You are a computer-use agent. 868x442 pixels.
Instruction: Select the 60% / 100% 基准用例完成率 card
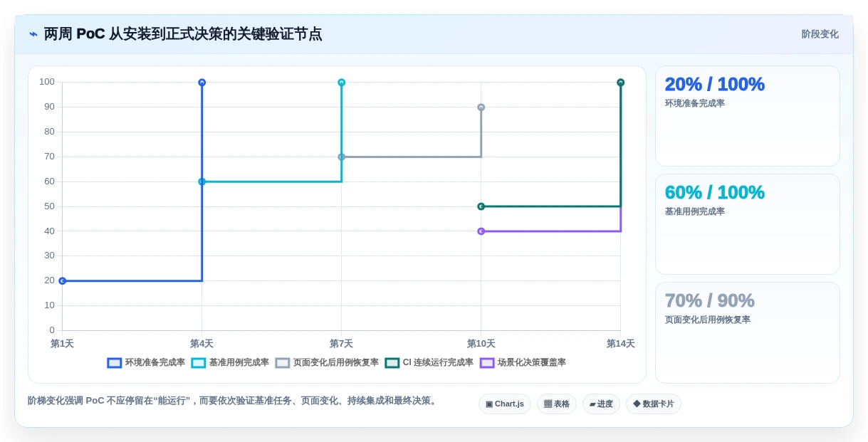[x=748, y=224]
